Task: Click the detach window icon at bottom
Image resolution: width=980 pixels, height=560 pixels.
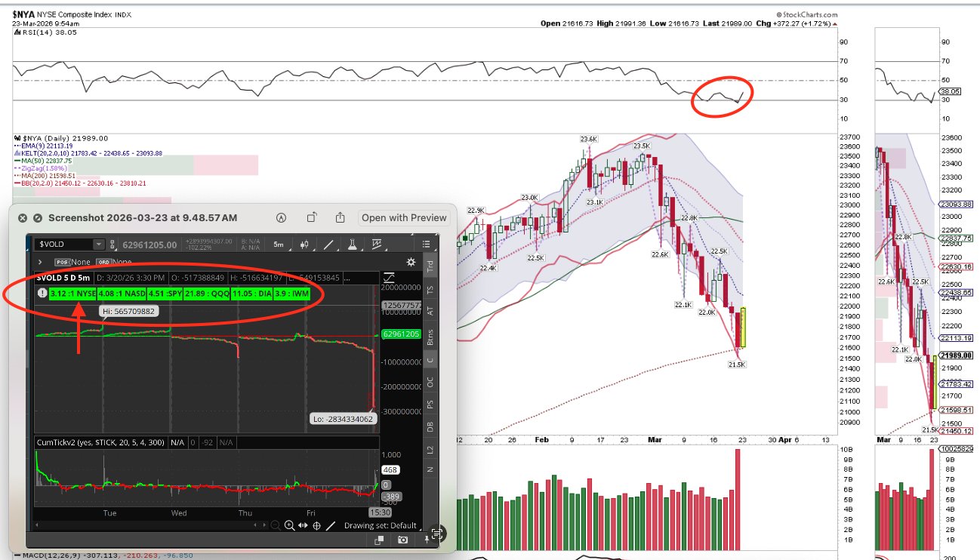Action: [380, 540]
